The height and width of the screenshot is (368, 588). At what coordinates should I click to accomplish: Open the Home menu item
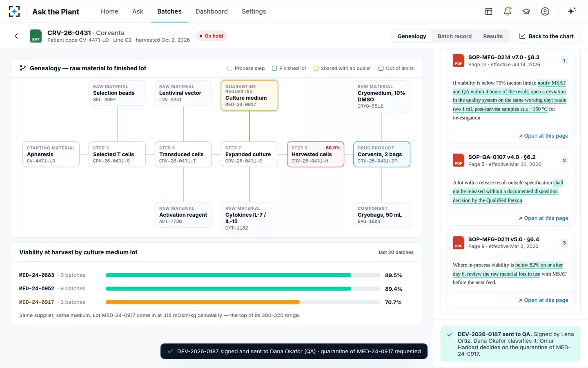point(109,11)
